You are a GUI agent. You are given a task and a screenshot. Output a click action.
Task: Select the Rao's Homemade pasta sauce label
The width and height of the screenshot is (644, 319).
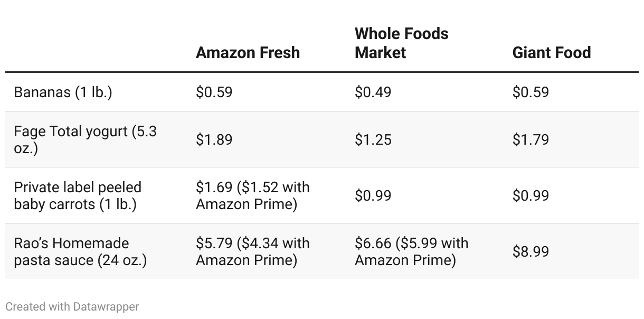tap(80, 251)
